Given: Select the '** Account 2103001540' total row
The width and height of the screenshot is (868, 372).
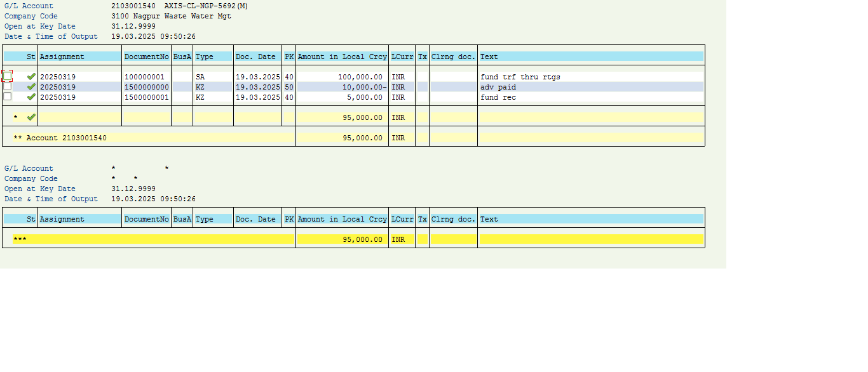Looking at the screenshot, I should click(x=60, y=138).
